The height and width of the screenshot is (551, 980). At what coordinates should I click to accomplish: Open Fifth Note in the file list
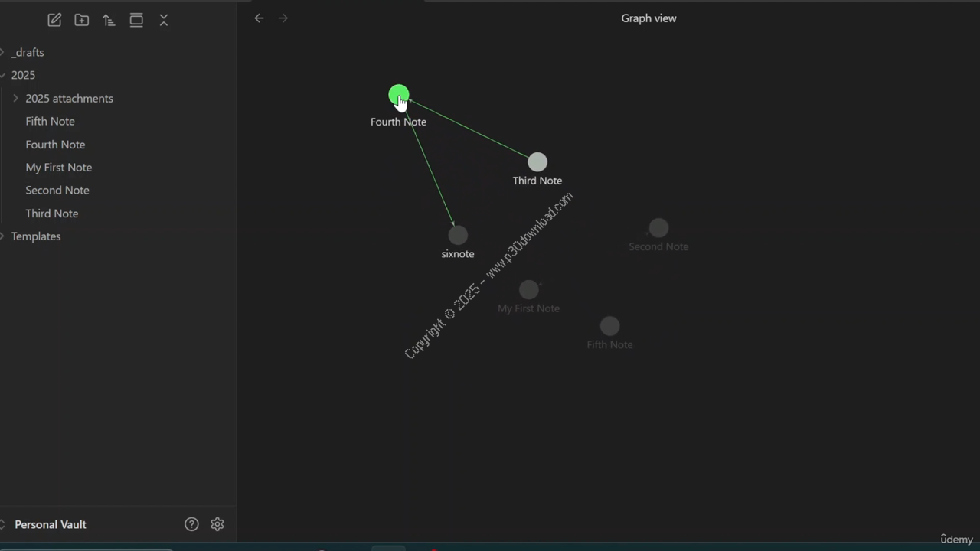50,122
